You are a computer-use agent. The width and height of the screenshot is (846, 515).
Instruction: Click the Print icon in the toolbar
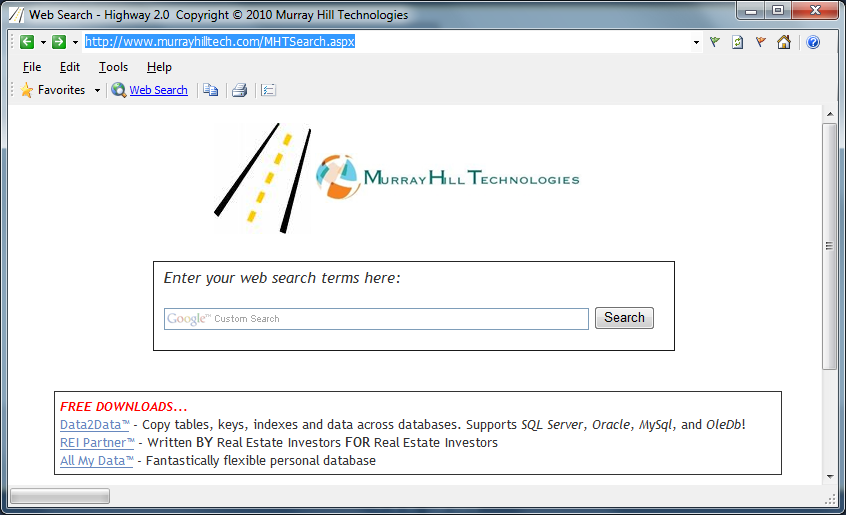(239, 90)
